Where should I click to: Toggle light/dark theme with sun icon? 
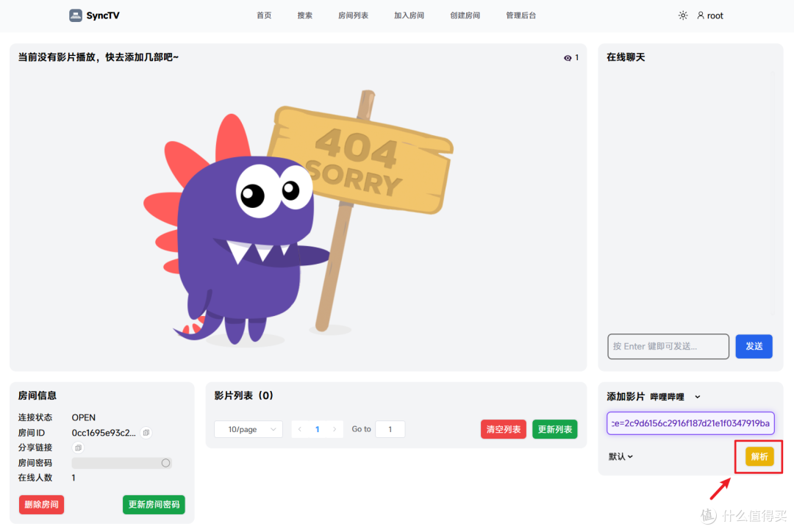pos(682,15)
